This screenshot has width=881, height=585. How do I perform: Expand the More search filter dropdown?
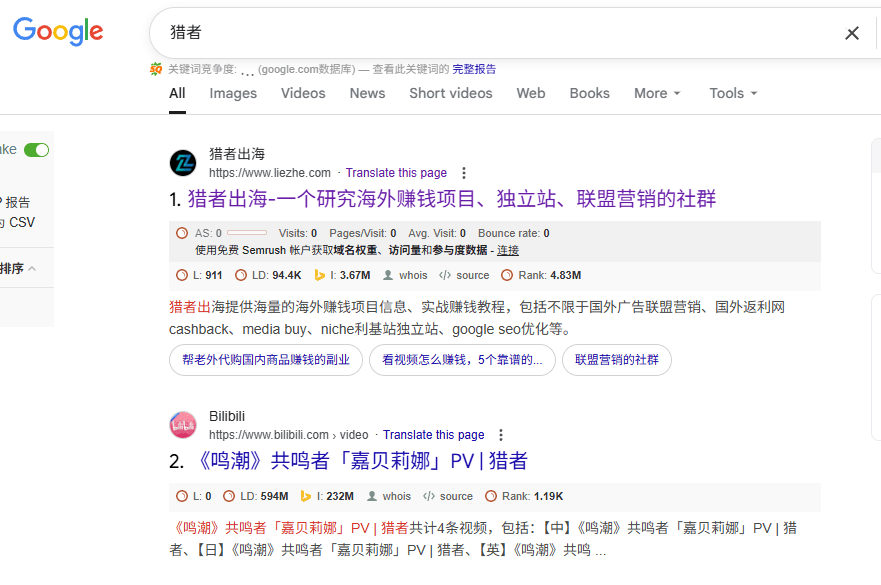click(x=657, y=93)
